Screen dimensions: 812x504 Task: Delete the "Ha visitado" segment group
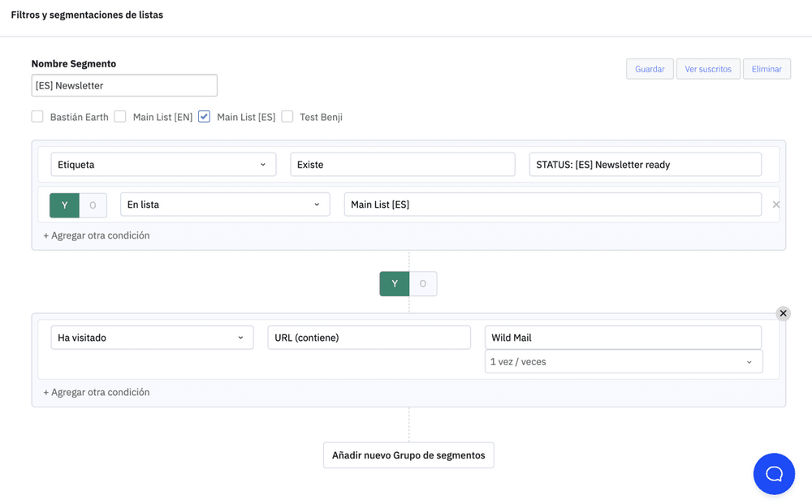(783, 312)
